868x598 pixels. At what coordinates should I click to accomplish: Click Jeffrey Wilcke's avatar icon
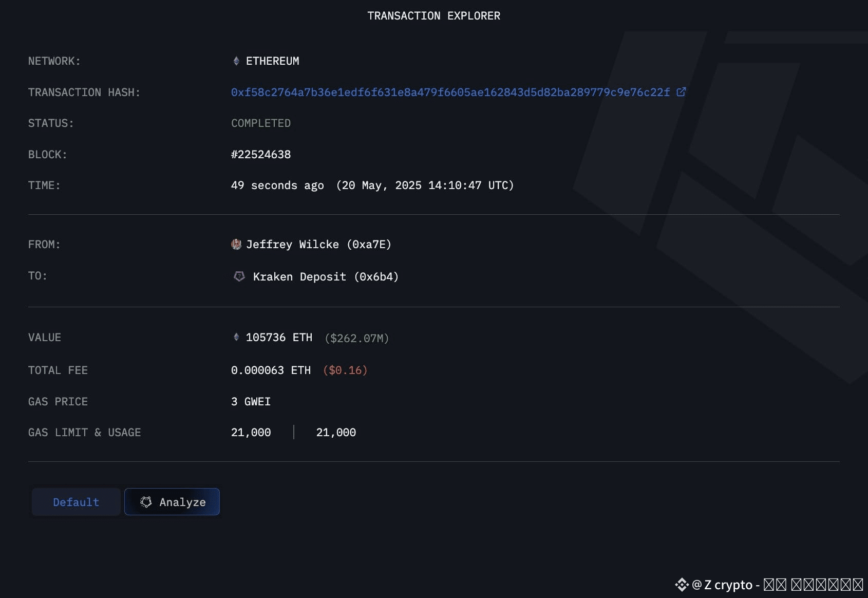point(237,244)
